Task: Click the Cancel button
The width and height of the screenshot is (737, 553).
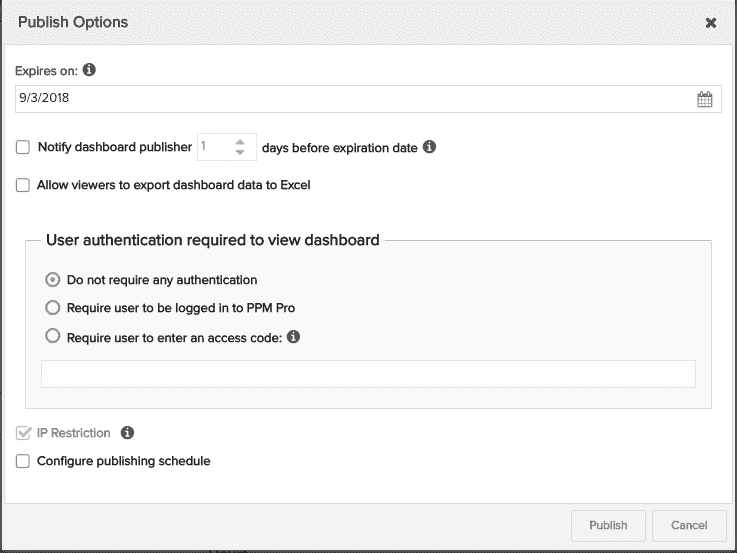Action: (689, 525)
